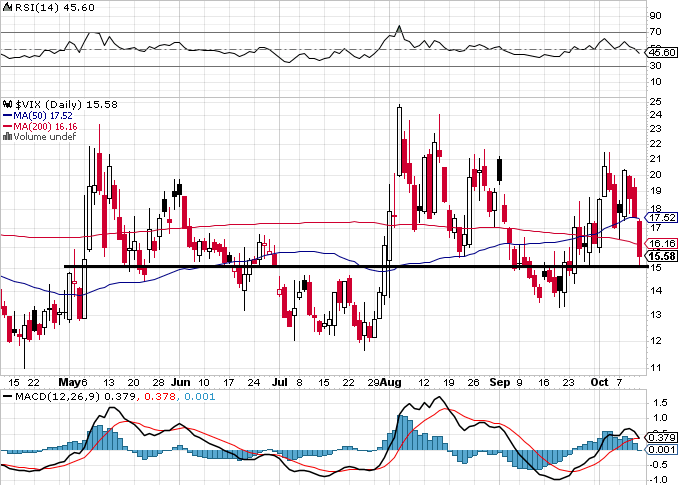Click the black 15.58 last price tag
The width and height of the screenshot is (686, 485).
[664, 256]
